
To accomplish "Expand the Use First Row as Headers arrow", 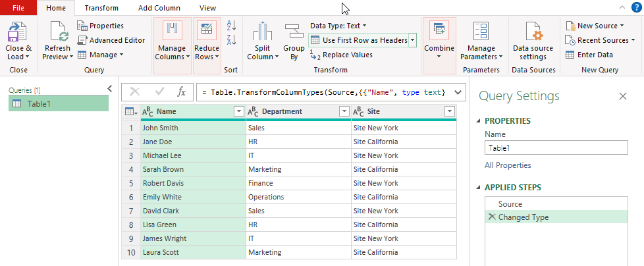I will [x=412, y=40].
